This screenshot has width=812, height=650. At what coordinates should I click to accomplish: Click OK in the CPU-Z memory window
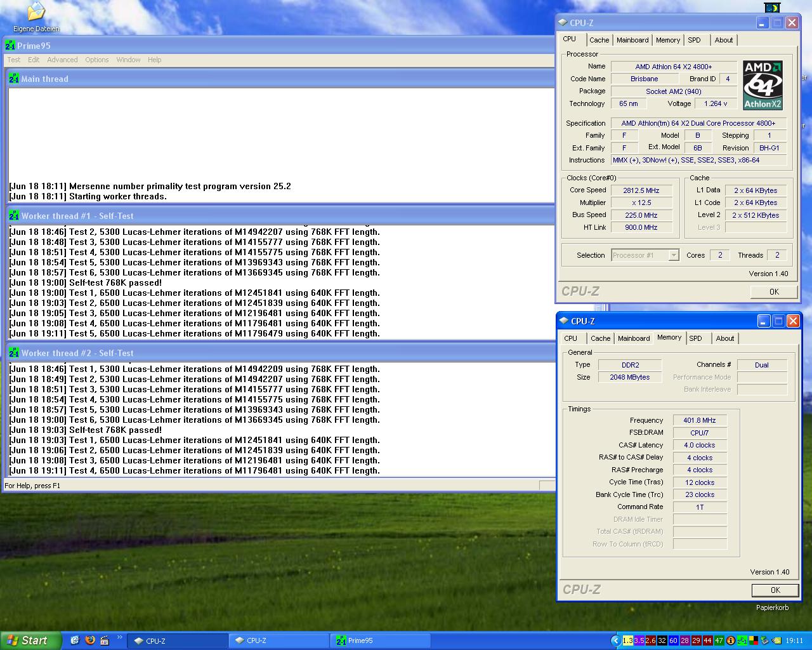775,590
